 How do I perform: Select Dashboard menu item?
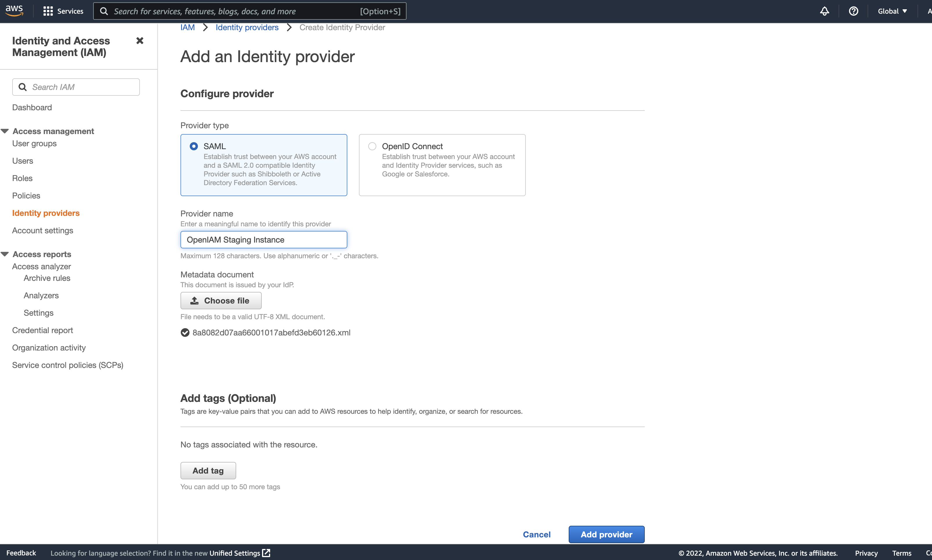32,107
